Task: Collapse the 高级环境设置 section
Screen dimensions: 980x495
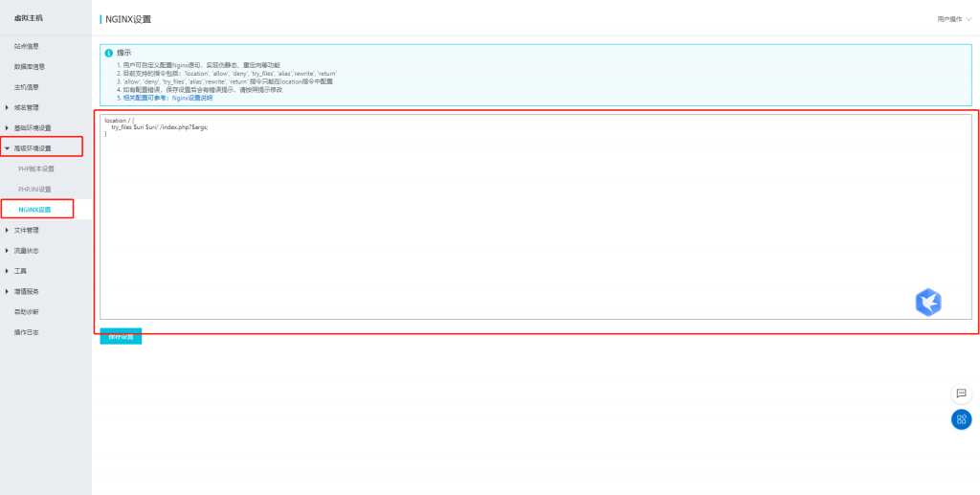Action: [33, 148]
